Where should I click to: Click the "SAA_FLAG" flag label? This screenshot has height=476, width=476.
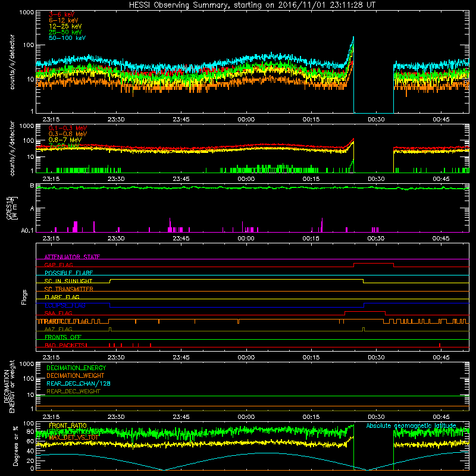click(x=58, y=313)
